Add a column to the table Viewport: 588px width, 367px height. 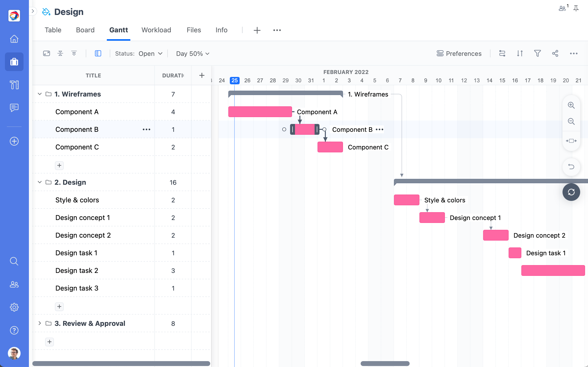pyautogui.click(x=202, y=75)
